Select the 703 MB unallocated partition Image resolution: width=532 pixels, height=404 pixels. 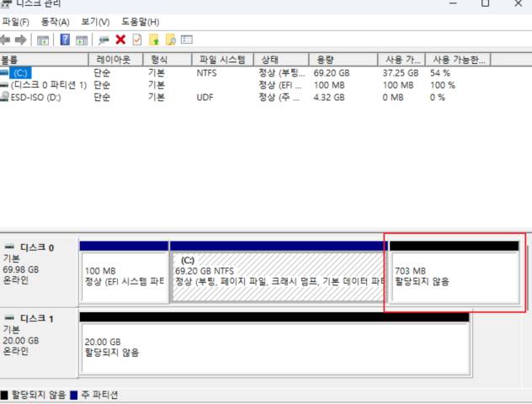tap(454, 276)
